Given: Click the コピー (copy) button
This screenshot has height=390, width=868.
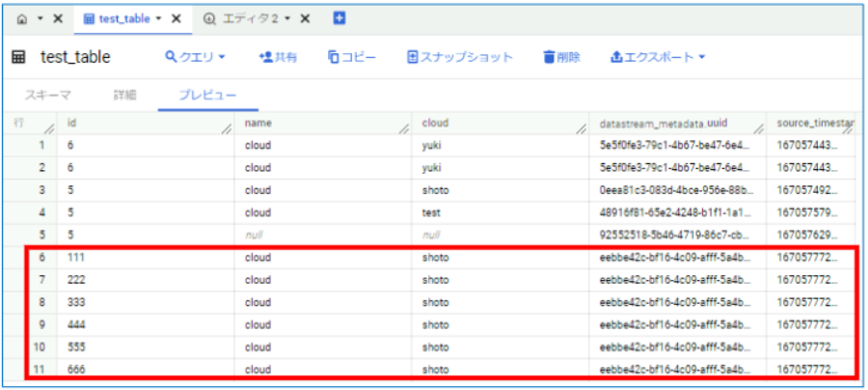Looking at the screenshot, I should click(x=351, y=58).
